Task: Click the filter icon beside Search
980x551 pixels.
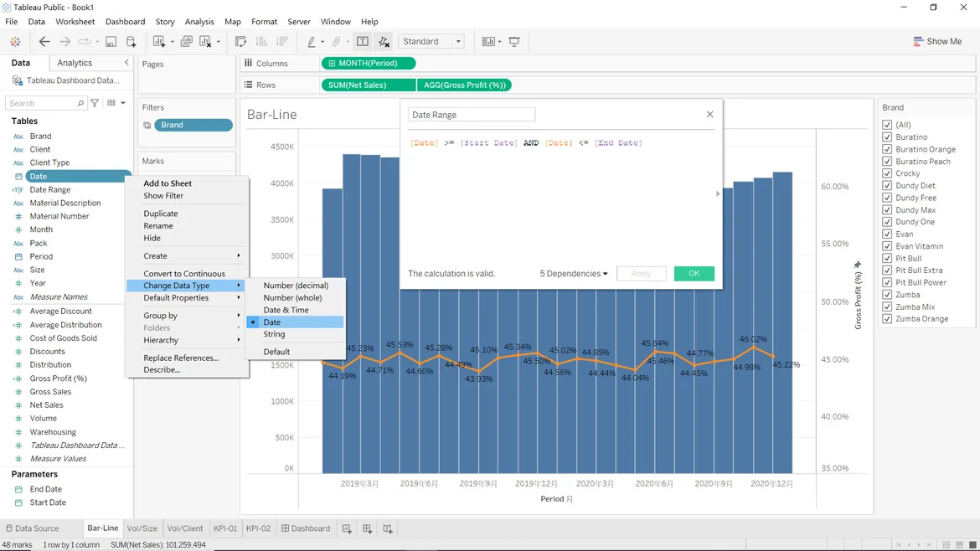Action: 95,103
